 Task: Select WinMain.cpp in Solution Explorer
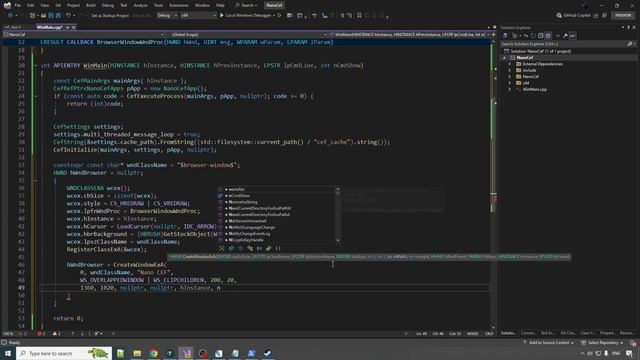tap(534, 89)
